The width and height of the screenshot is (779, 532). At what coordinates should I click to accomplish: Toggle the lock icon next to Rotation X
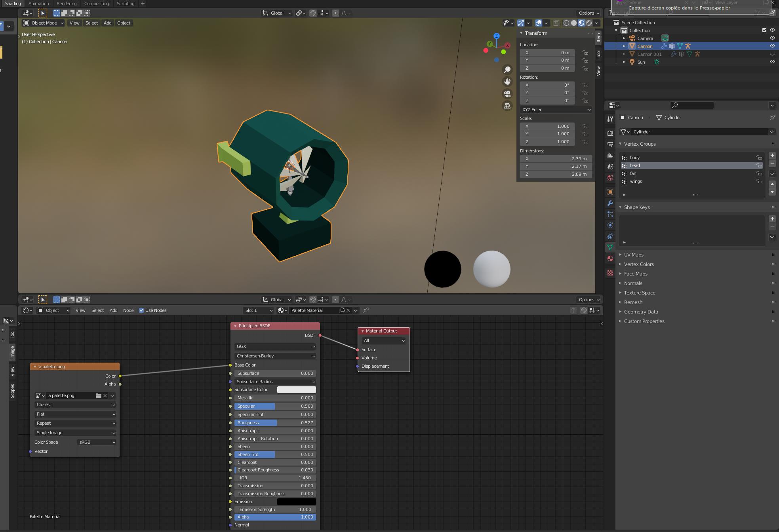(x=585, y=85)
